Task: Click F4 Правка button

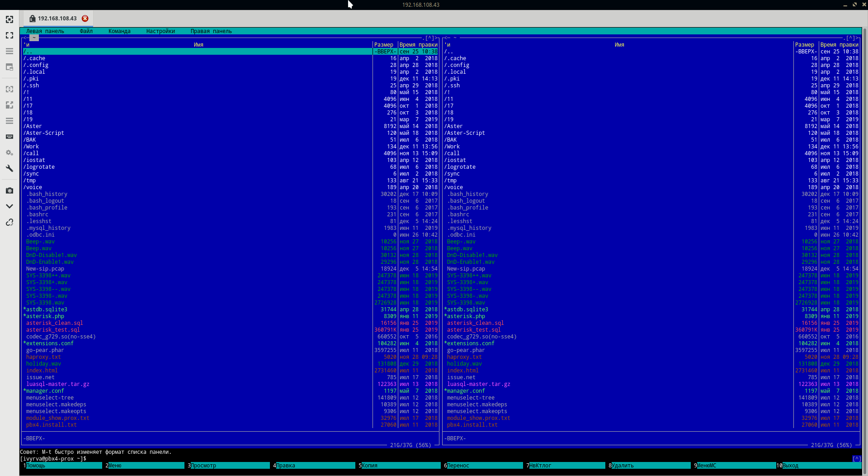Action: click(x=315, y=466)
